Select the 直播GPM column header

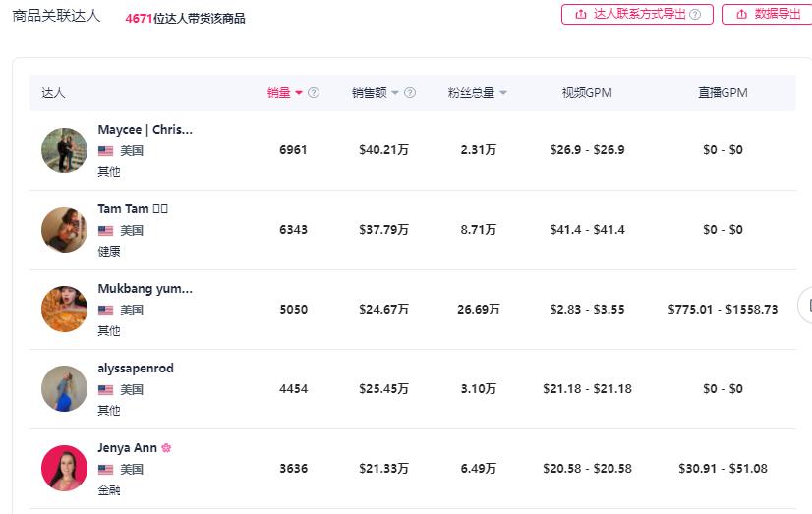723,93
